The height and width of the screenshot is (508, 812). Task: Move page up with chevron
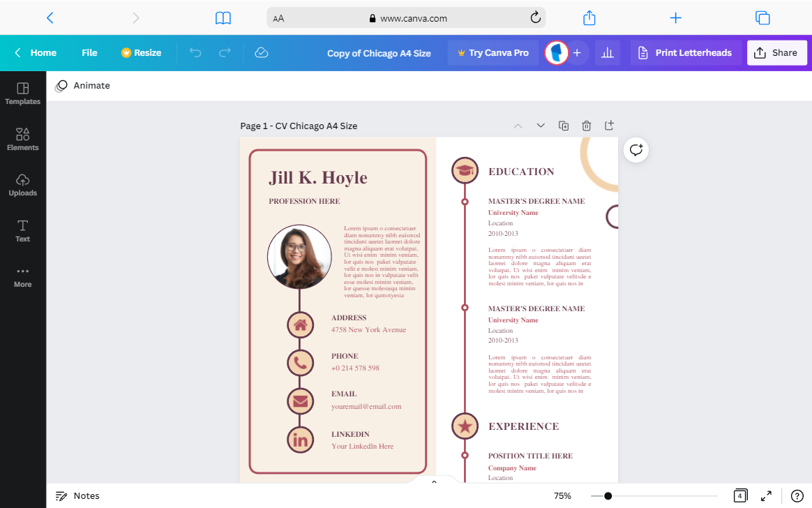click(518, 126)
